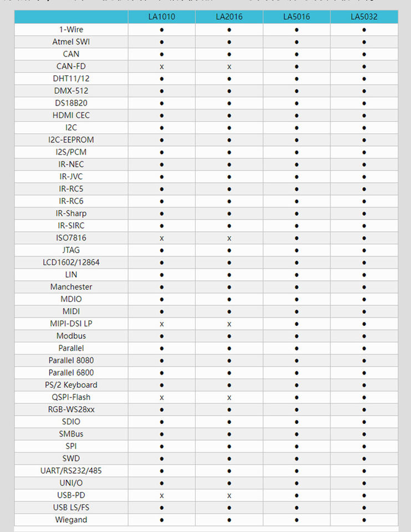Viewport: 411px width, 532px height.
Task: Click the Wiegand protocol label
Action: 71,520
